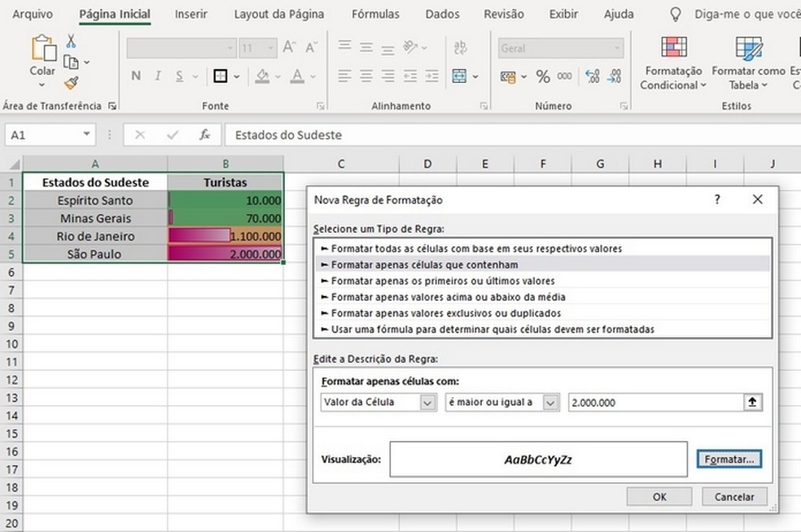
Task: Click the borders icon in Fonte group
Action: 220,76
